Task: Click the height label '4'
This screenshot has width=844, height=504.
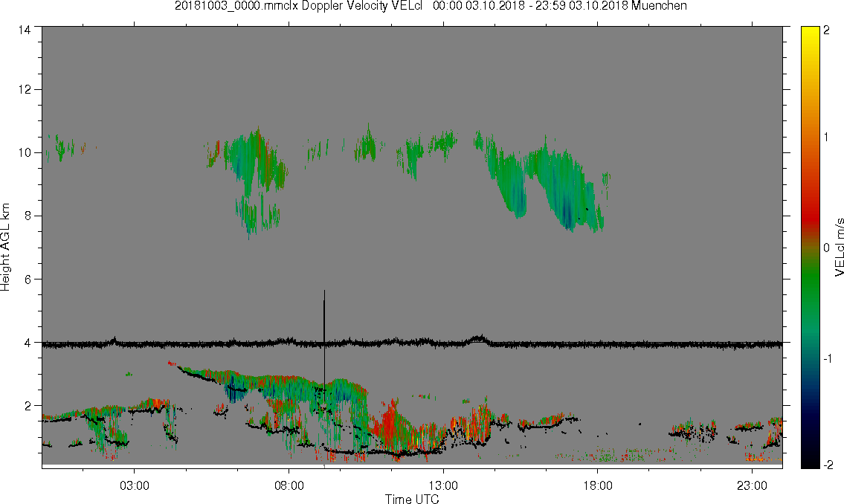Action: click(x=28, y=343)
